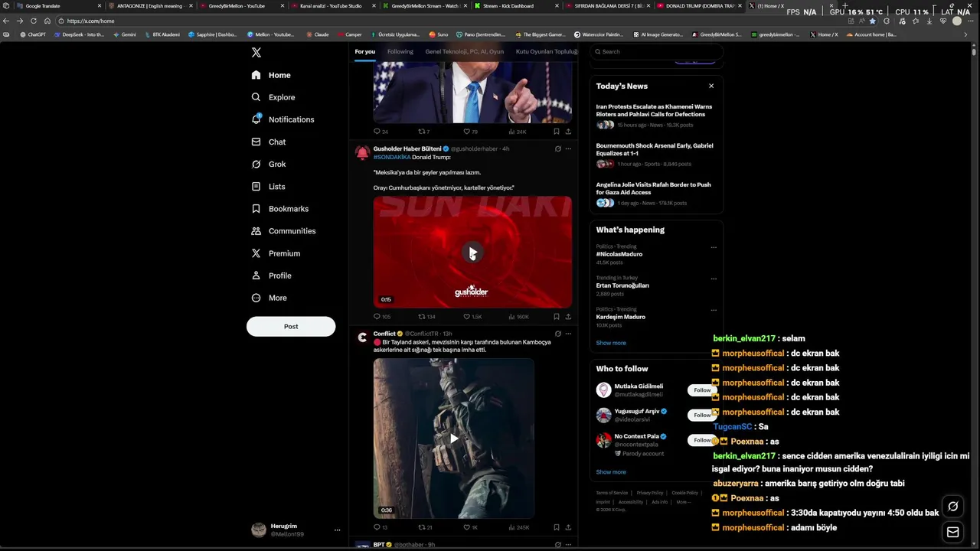The width and height of the screenshot is (980, 551).
Task: Like the Conflict post
Action: coord(471,527)
